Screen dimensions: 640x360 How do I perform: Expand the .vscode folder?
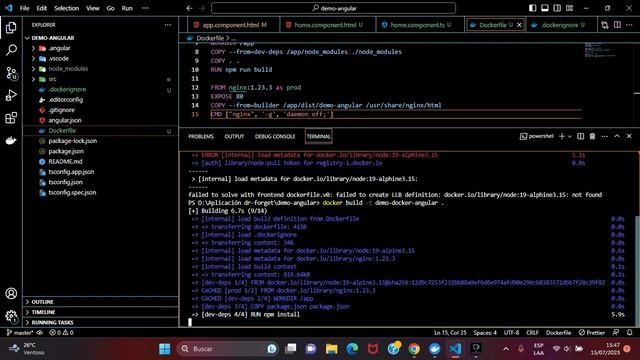[33, 58]
